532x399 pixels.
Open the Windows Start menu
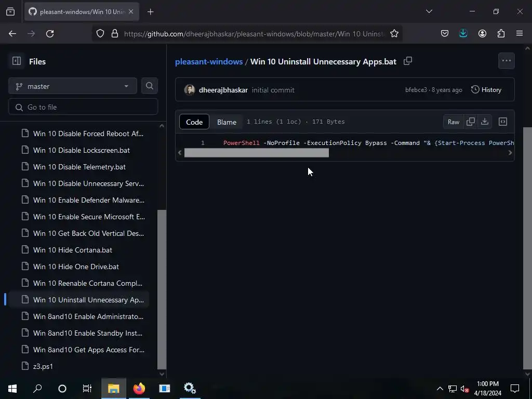[12, 388]
